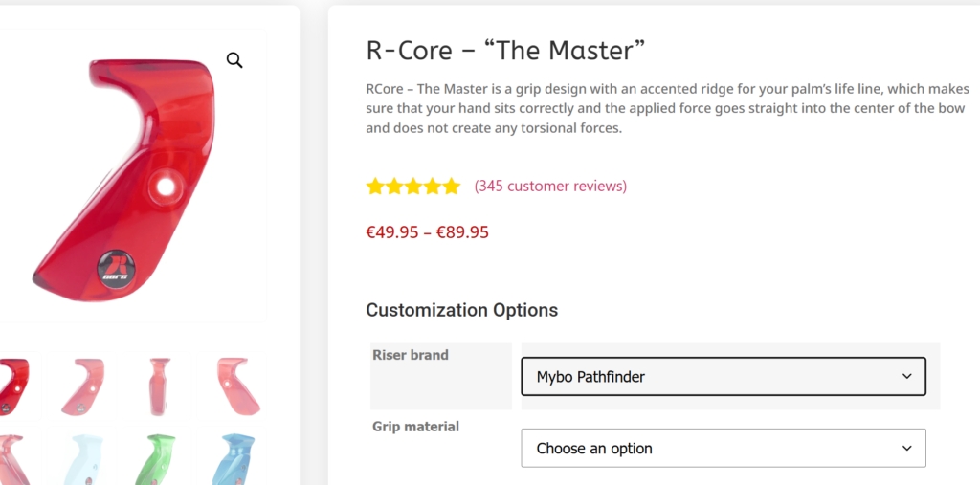980x485 pixels.
Task: Select the dark red grip thumbnail
Action: click(x=13, y=386)
